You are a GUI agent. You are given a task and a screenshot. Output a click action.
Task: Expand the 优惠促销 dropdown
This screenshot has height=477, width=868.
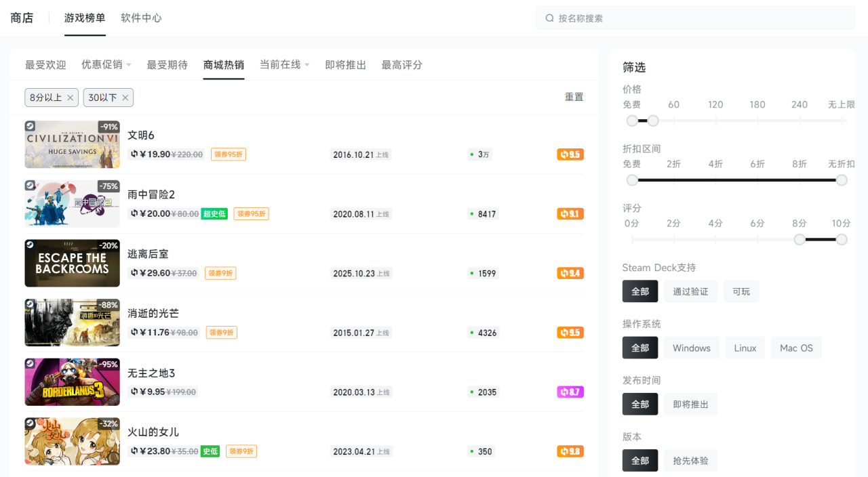click(129, 65)
